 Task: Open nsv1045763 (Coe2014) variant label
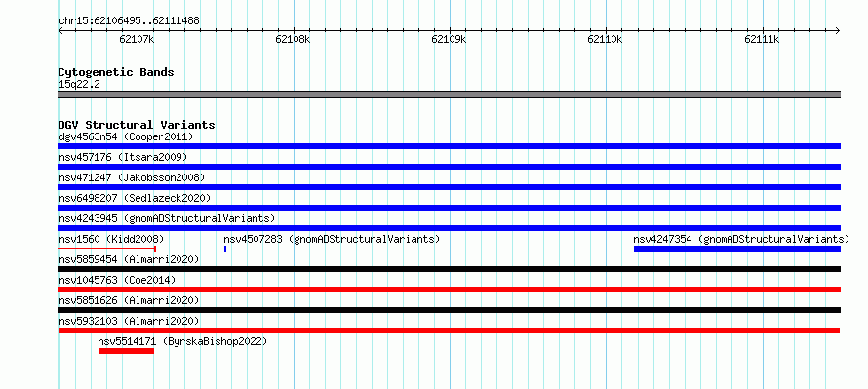[117, 280]
